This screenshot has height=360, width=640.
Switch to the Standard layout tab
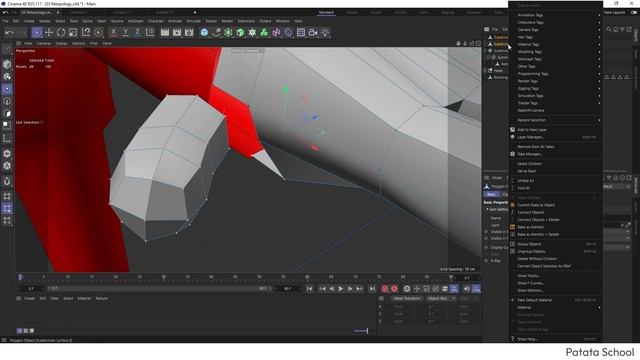326,13
